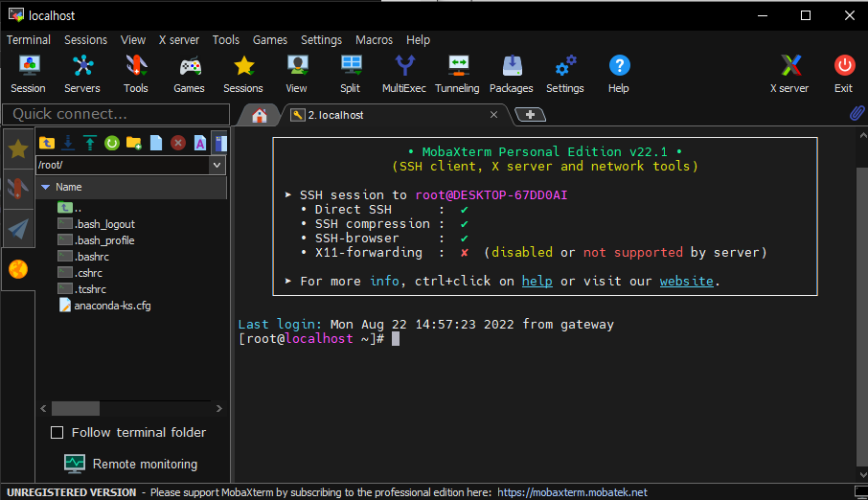Open the Tunneling toolbar icon
The image size is (868, 500).
coord(457,74)
